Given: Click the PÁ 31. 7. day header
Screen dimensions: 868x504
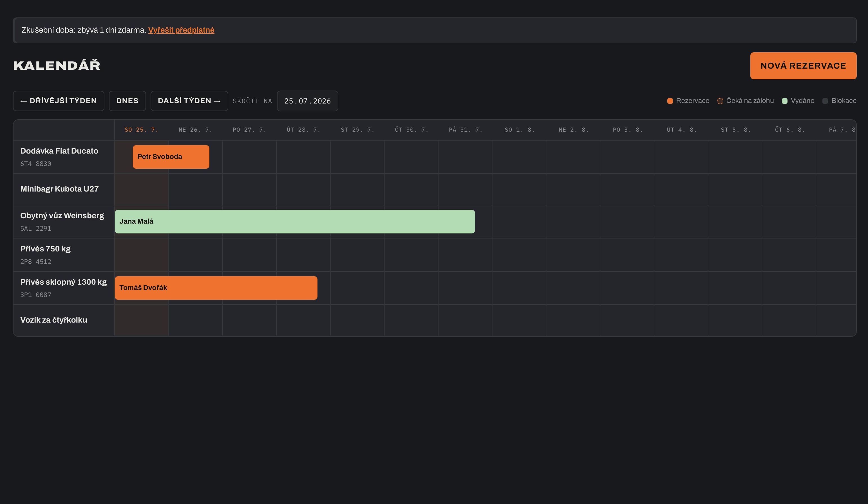Looking at the screenshot, I should 465,130.
